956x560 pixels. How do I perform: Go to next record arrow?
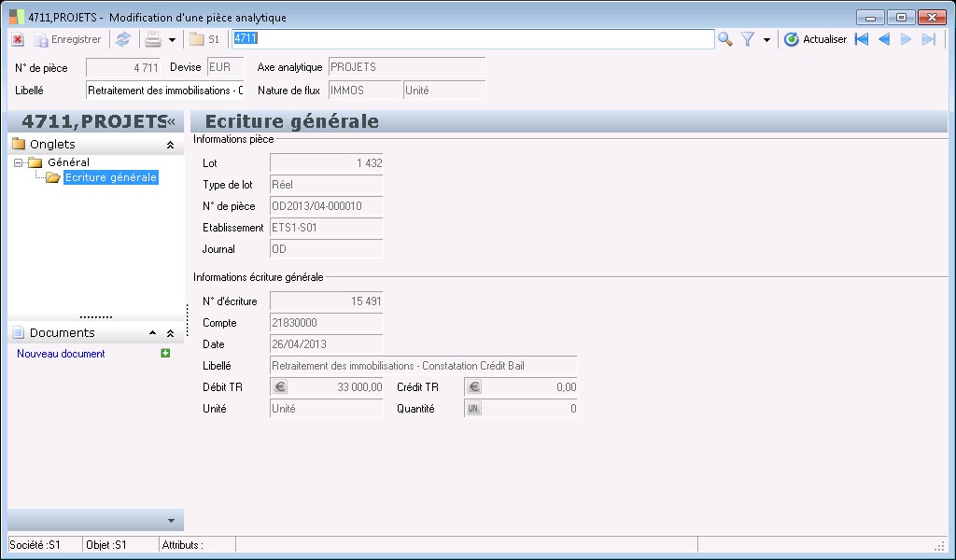tap(906, 39)
